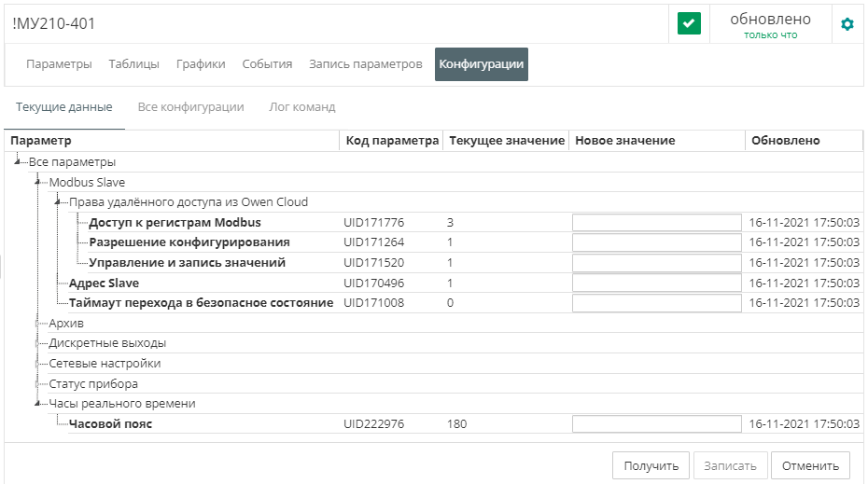Expand the Архив tree node
This screenshot has height=484, width=868.
[x=37, y=324]
